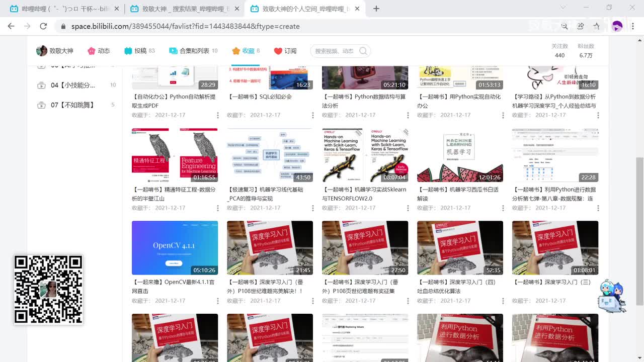644x362 pixels.
Task: Expand more options for 深度学习入门（三）
Action: coord(598,301)
